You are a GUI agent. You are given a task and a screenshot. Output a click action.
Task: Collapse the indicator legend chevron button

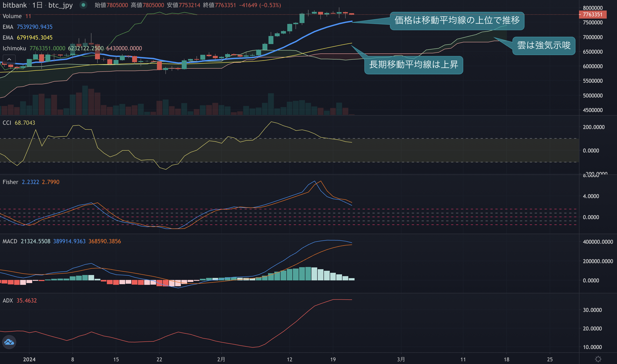pyautogui.click(x=9, y=59)
